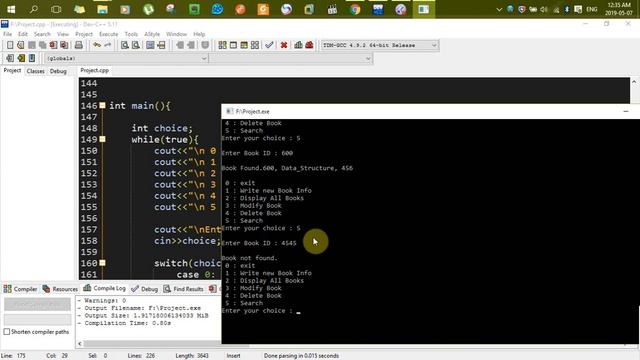Switch to the Compiler bottom tab
Image resolution: width=640 pixels, height=360 pixels.
click(x=20, y=289)
